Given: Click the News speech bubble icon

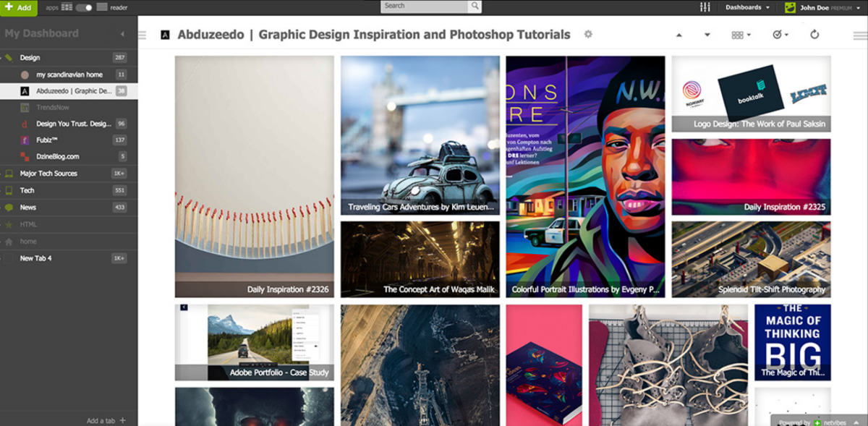Looking at the screenshot, I should [9, 208].
